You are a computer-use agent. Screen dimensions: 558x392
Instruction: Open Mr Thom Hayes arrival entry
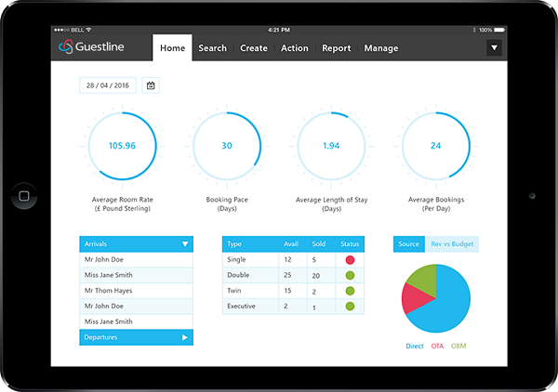click(x=136, y=291)
